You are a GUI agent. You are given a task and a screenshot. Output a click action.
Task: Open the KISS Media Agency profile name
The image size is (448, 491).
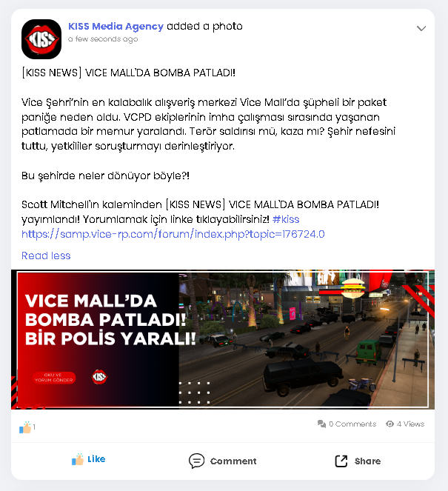click(116, 27)
